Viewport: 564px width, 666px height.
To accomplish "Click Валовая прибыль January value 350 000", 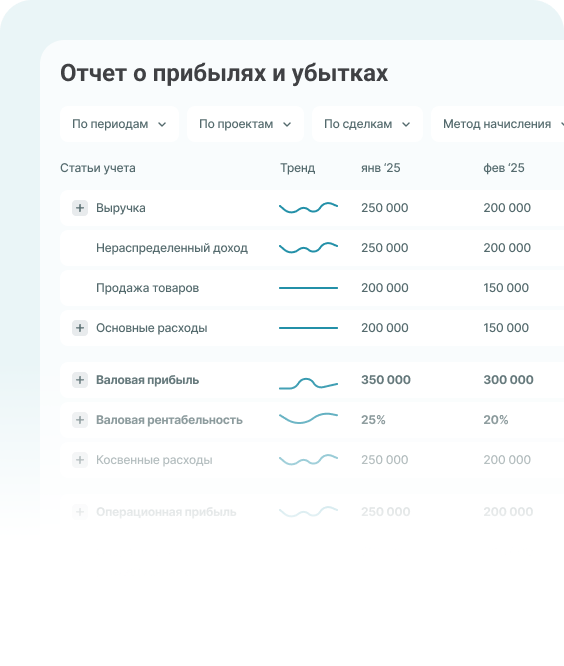I will pos(386,380).
